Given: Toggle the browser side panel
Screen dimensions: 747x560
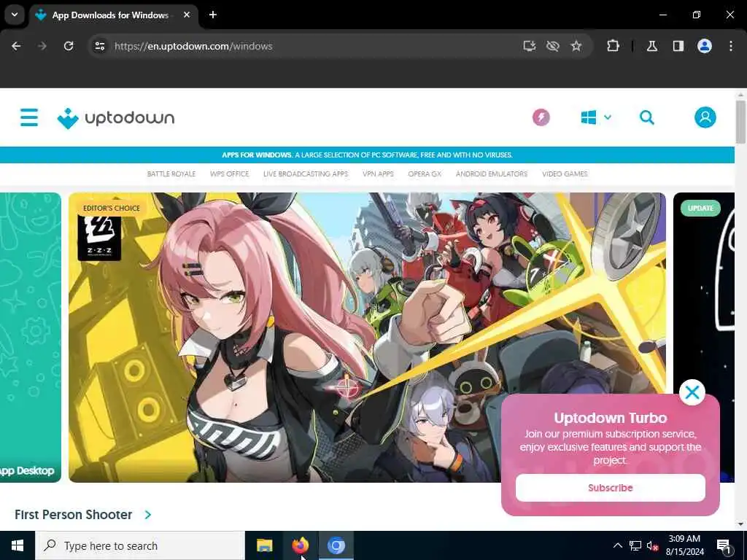Looking at the screenshot, I should pyautogui.click(x=678, y=46).
